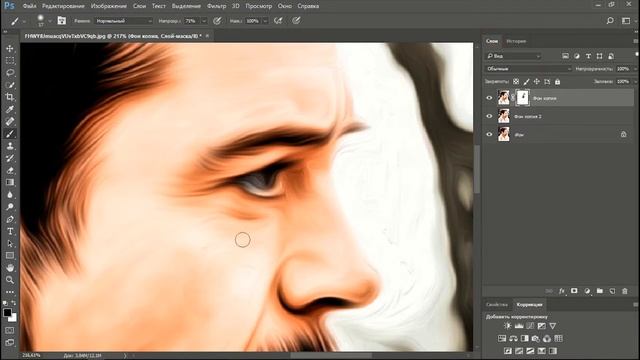Open the brush settings panel icon
This screenshot has width=640, height=360.
pos(62,21)
